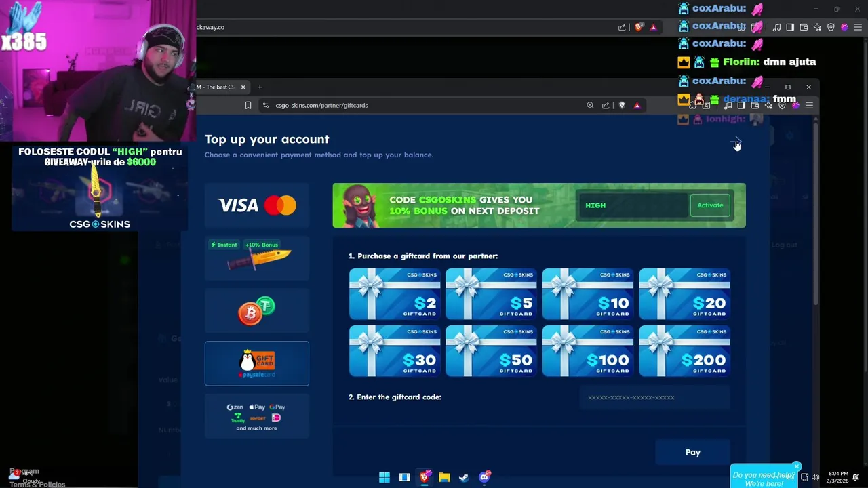Open the notifications bell in system tray
The width and height of the screenshot is (868, 488).
pyautogui.click(x=856, y=477)
